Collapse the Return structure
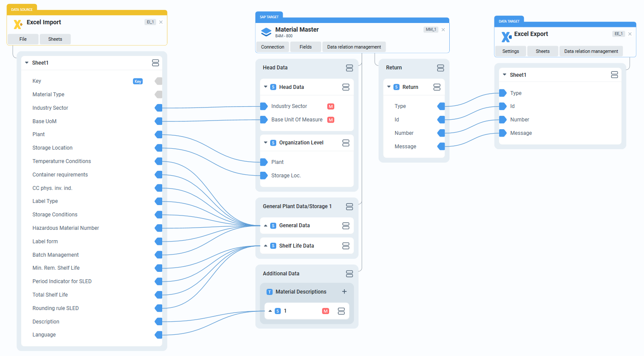Viewport: 644px width, 356px height. point(389,87)
